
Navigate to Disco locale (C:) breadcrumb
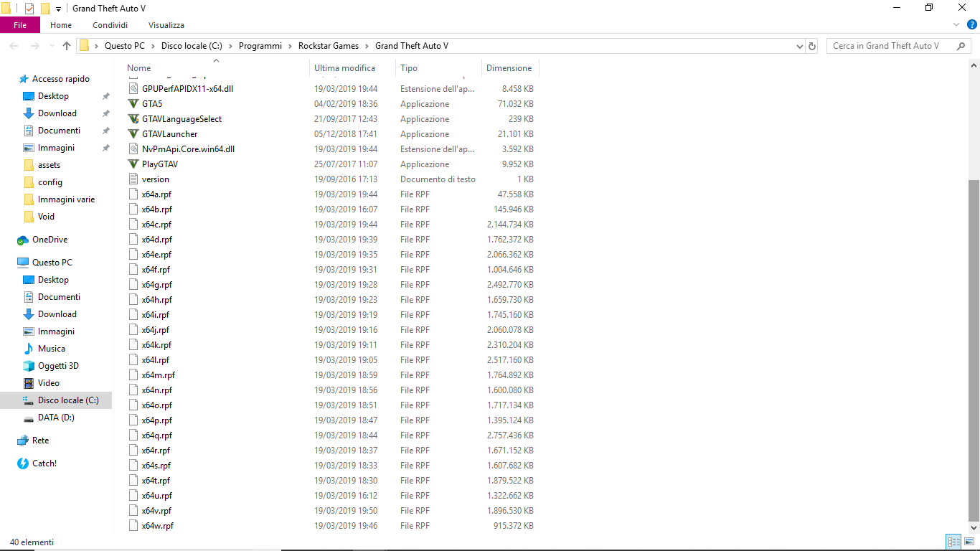tap(191, 46)
